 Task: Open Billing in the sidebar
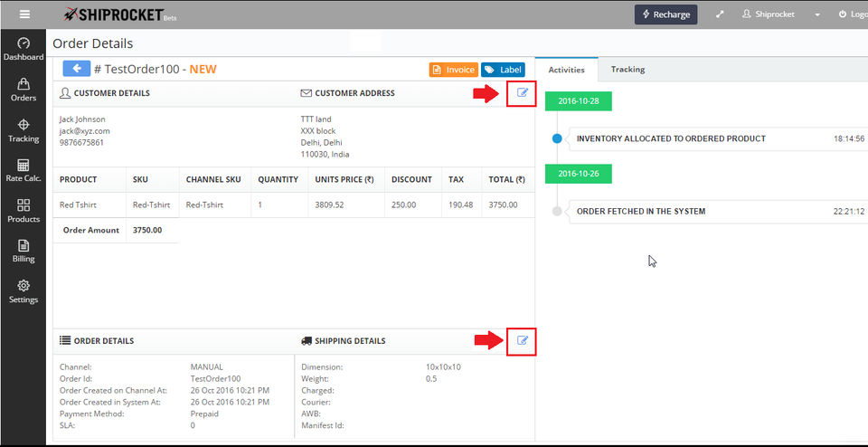coord(24,251)
